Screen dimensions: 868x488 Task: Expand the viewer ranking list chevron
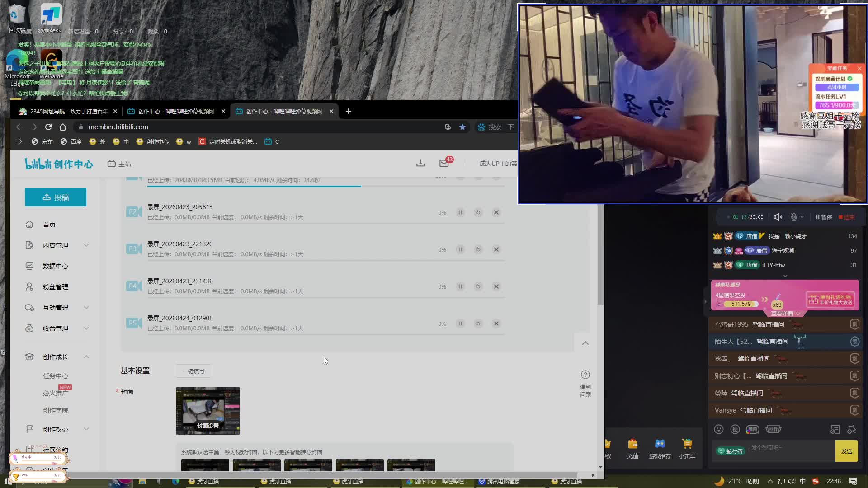[785, 276]
